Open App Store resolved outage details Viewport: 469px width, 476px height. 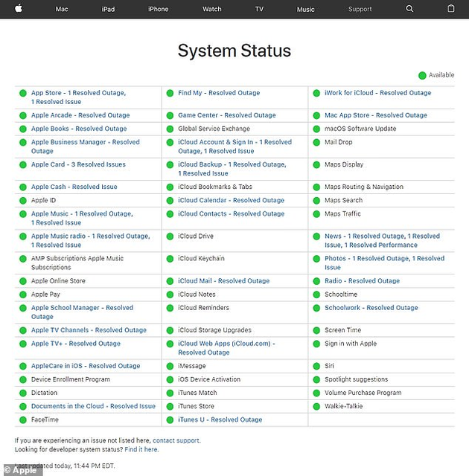coord(78,97)
